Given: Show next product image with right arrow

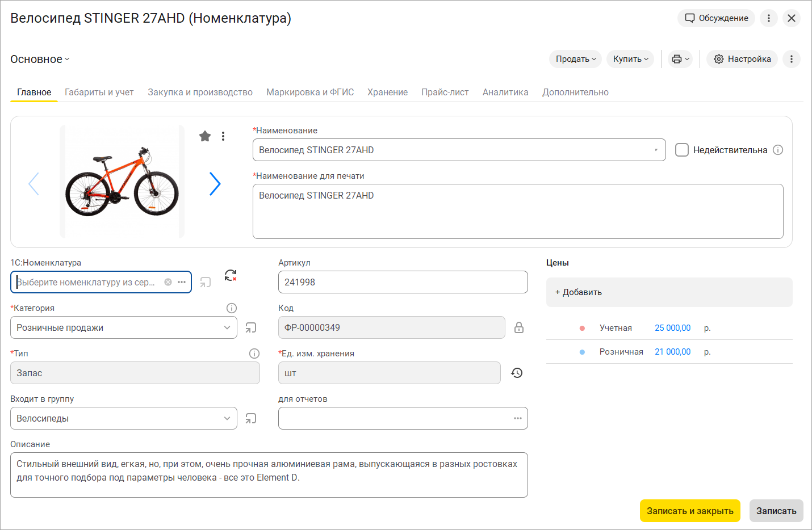Looking at the screenshot, I should (x=215, y=184).
